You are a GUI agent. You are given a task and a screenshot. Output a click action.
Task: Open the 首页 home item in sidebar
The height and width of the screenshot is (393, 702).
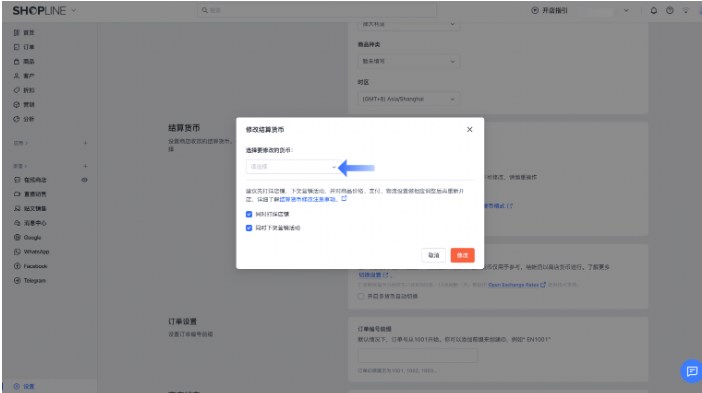coord(29,33)
